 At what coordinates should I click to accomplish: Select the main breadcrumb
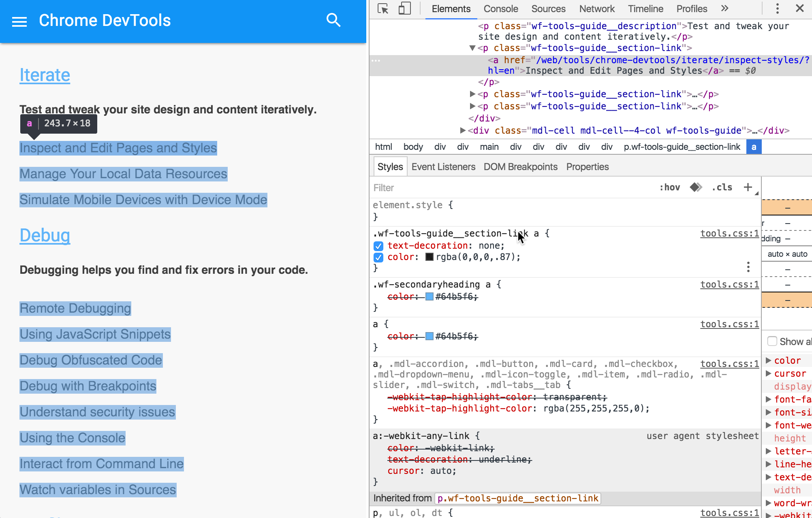[489, 147]
